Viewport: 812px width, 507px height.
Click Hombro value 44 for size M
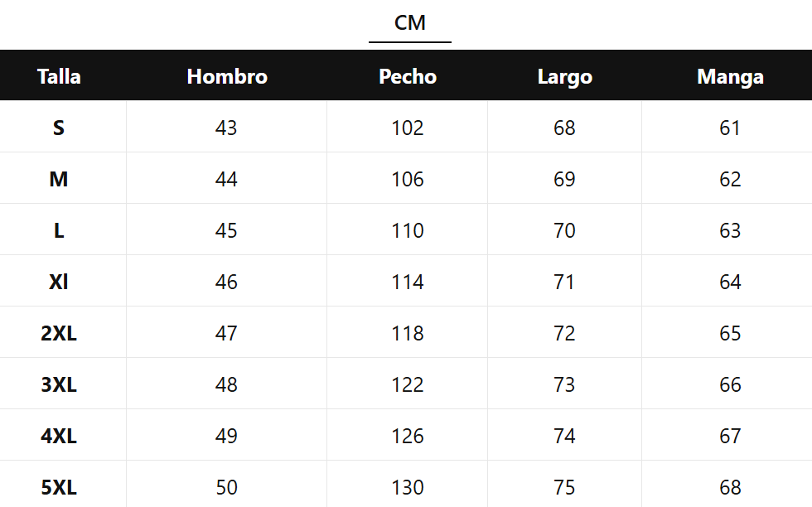point(226,180)
